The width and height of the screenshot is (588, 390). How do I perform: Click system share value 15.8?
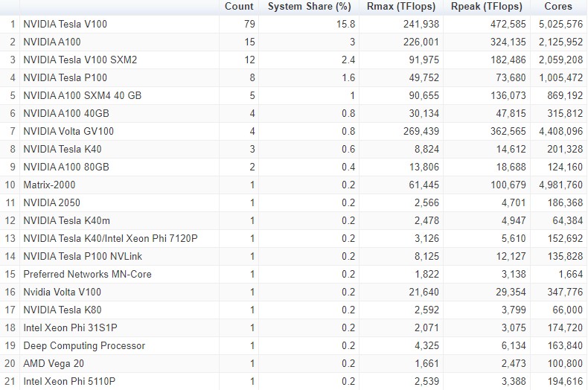tap(346, 24)
